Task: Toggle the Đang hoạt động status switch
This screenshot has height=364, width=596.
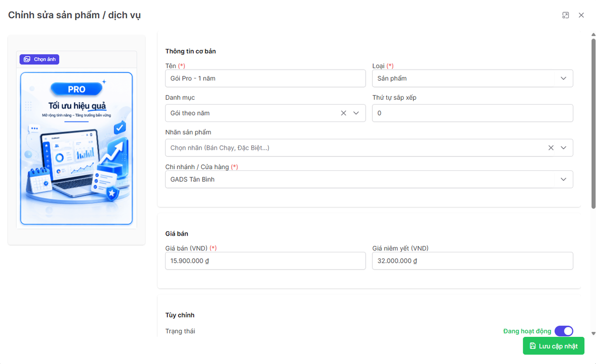Action: click(564, 331)
